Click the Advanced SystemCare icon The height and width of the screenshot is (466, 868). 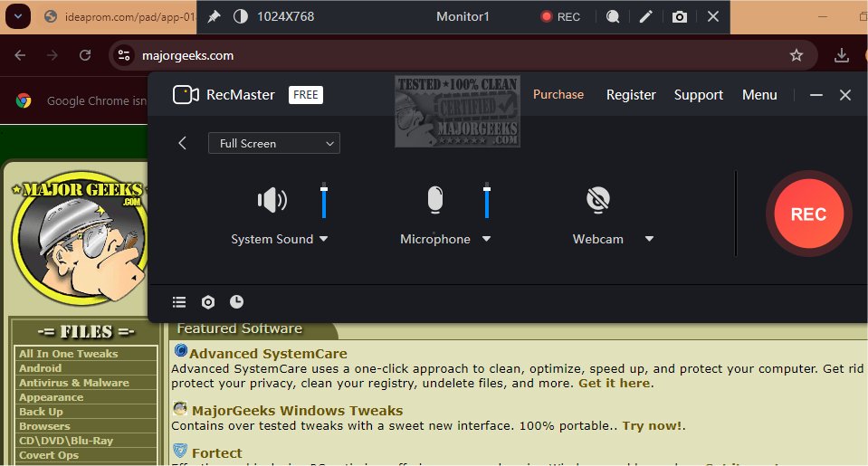[180, 350]
